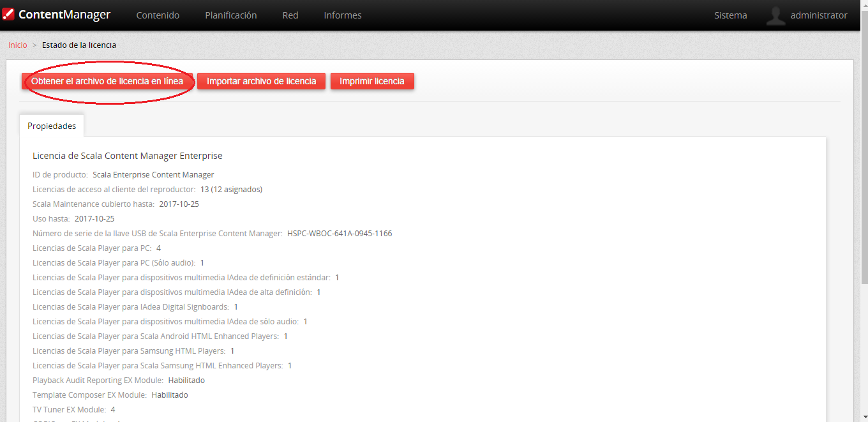The height and width of the screenshot is (422, 868).
Task: Select the 'Uso hasta' date value
Action: click(94, 219)
